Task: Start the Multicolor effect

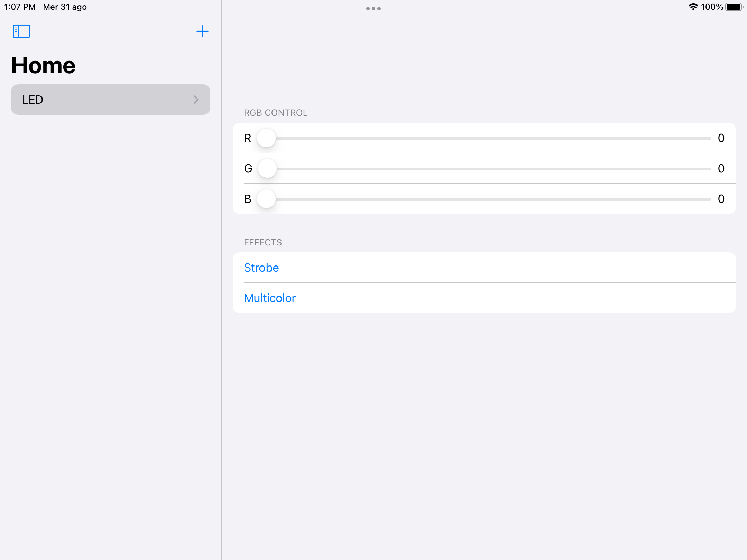Action: [270, 298]
